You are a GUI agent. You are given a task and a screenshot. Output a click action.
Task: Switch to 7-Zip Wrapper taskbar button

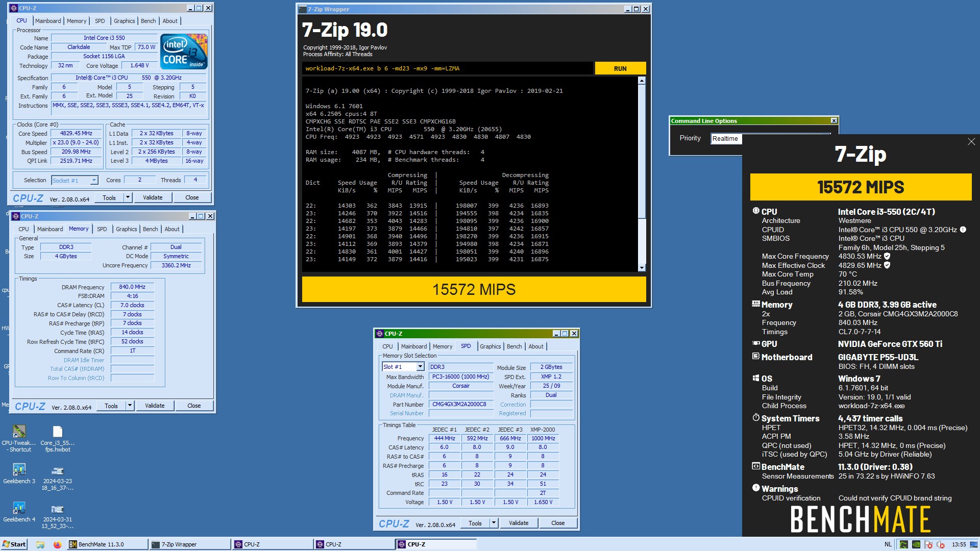190,544
